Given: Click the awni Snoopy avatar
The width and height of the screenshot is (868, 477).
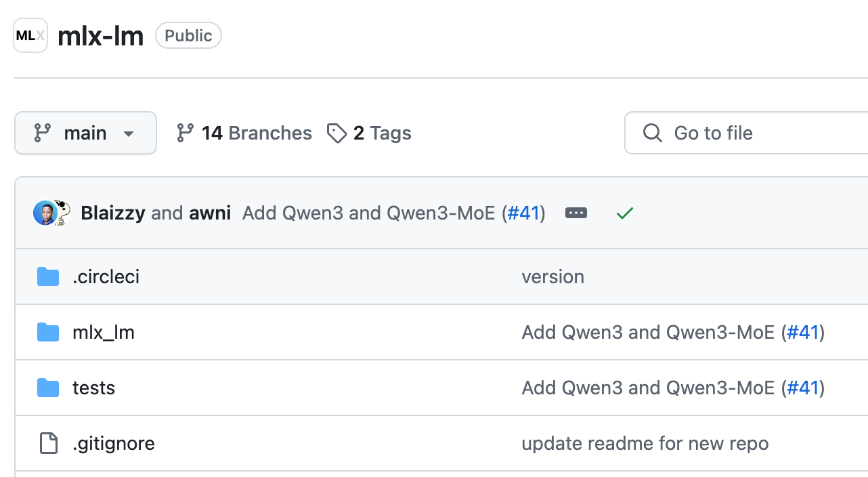Looking at the screenshot, I should click(x=62, y=213).
